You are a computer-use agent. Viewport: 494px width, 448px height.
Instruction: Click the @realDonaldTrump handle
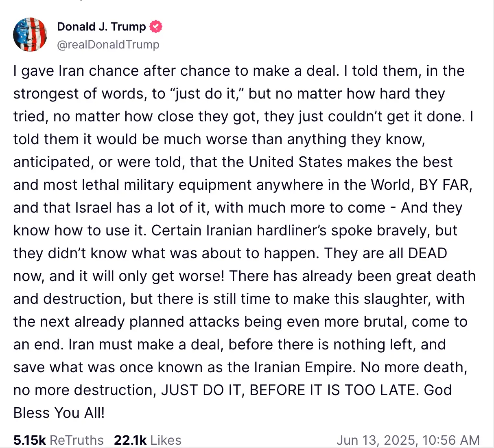107,45
